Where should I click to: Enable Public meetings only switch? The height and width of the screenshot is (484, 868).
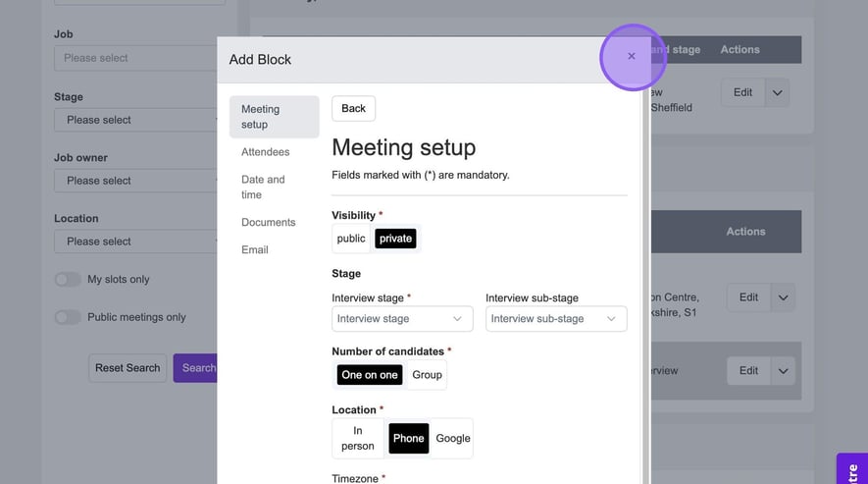coord(68,317)
